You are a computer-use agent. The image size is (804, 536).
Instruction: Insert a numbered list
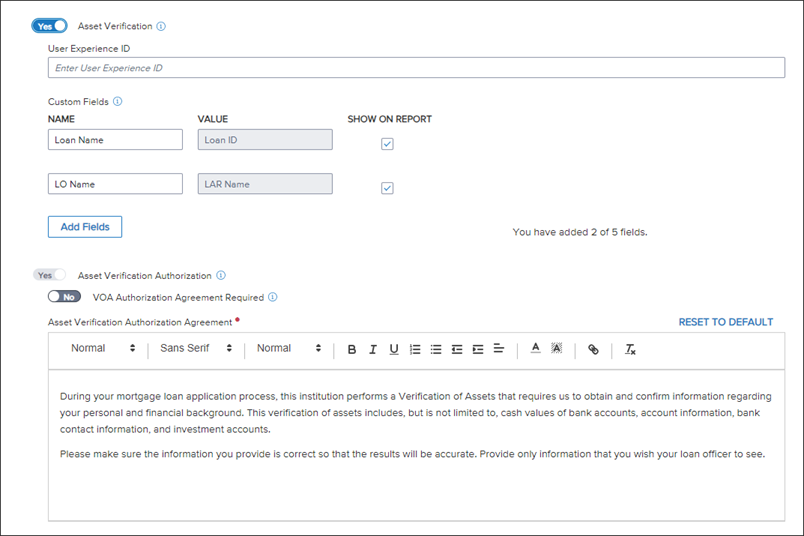415,349
